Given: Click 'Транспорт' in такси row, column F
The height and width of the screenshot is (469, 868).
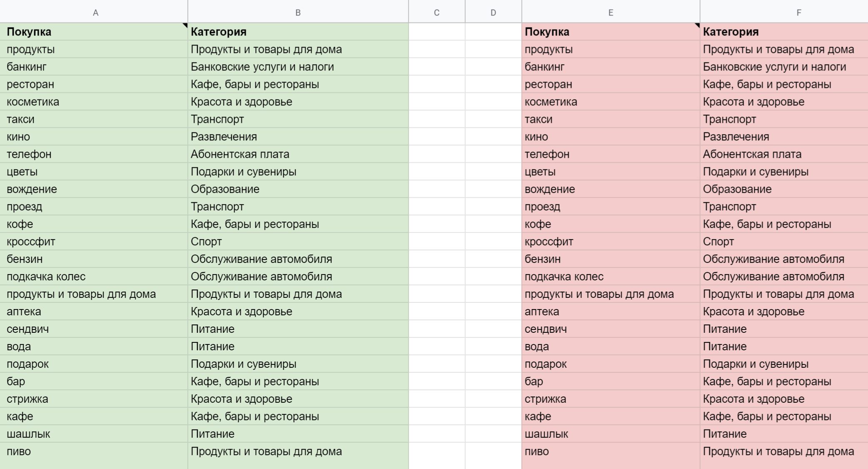Looking at the screenshot, I should [x=784, y=119].
